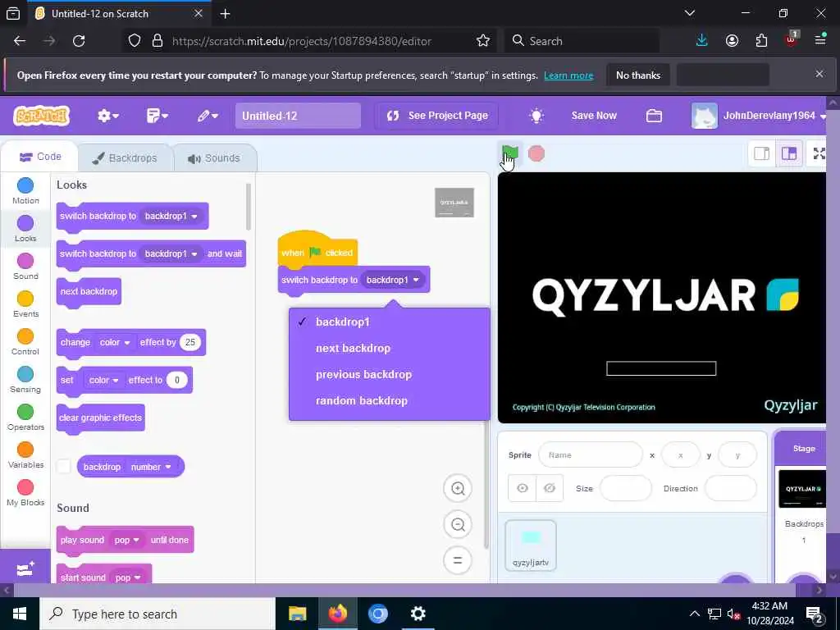Viewport: 840px width, 630px height.
Task: Select the Looks block category
Action: (x=25, y=229)
